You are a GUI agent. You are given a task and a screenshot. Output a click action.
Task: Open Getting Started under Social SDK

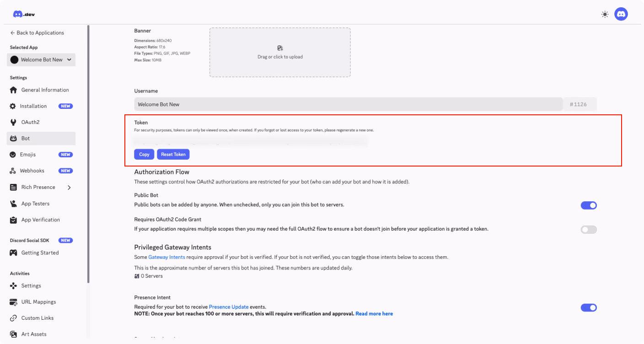[x=41, y=253]
